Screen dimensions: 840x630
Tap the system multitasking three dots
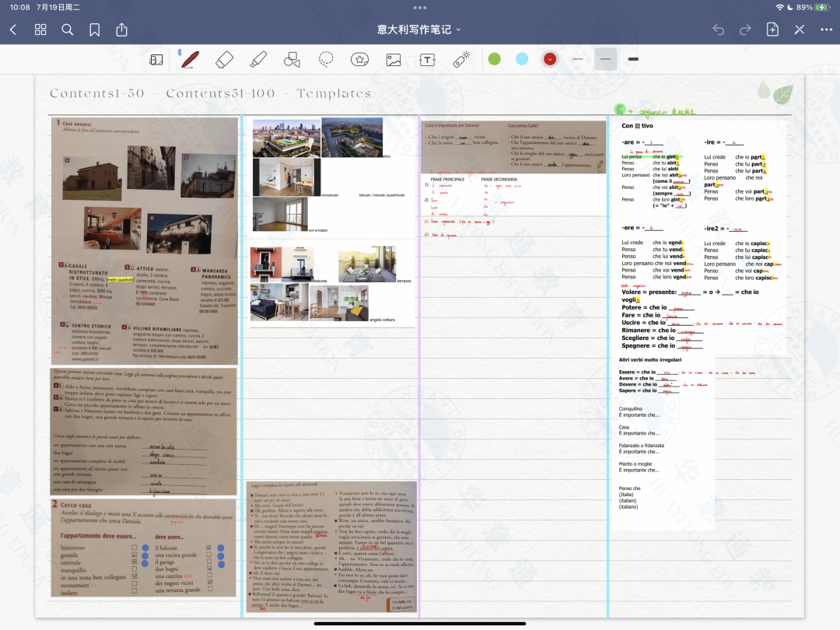pos(420,8)
